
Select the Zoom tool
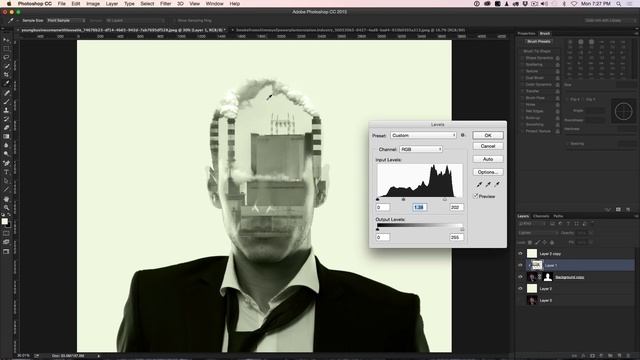pos(6,208)
